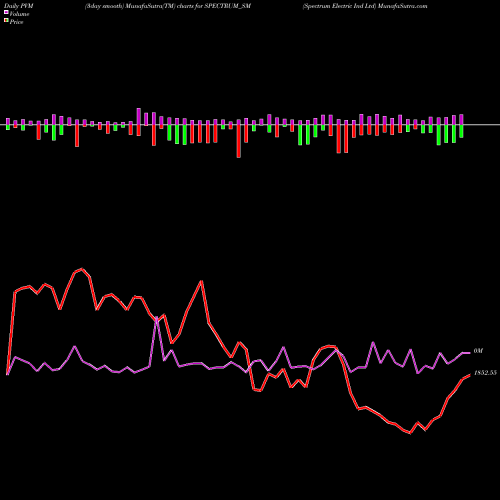Click the purple Volume legend swatch
The height and width of the screenshot is (500, 500).
coord(6,13)
